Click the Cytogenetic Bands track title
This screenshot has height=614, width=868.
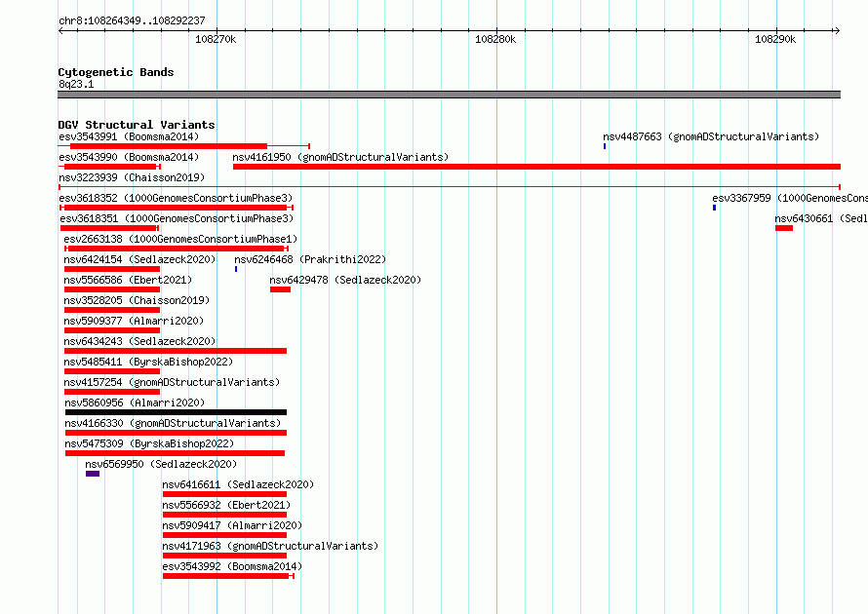coord(116,72)
